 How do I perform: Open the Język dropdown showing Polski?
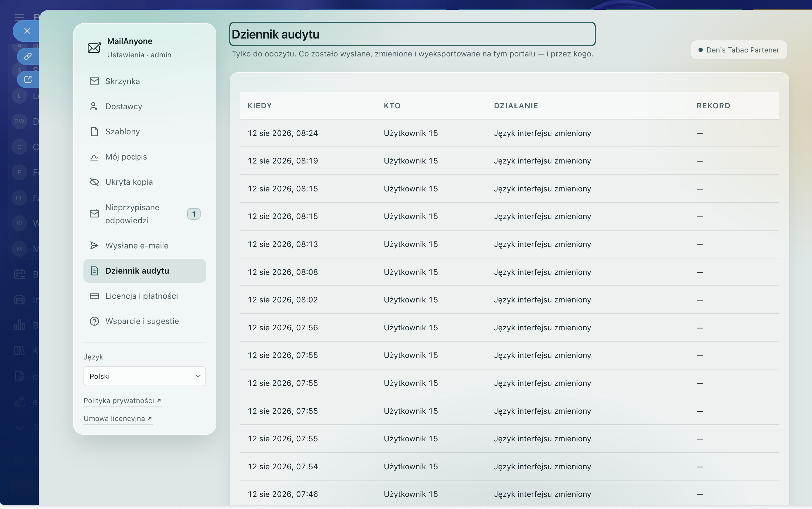click(x=145, y=376)
